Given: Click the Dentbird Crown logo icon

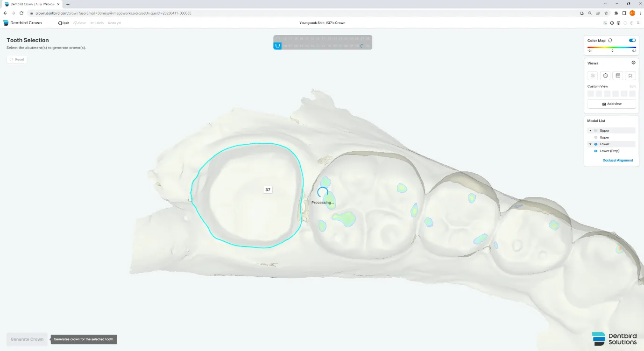Looking at the screenshot, I should point(6,23).
